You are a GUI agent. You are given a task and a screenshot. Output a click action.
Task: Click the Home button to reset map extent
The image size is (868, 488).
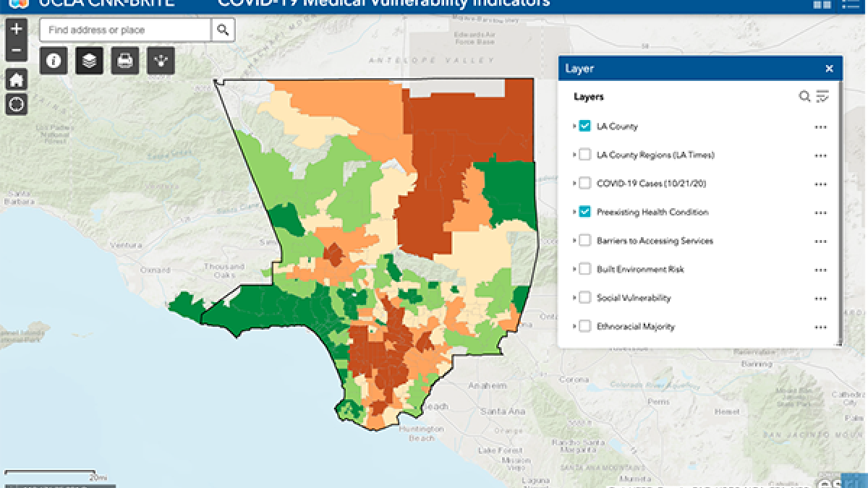(x=15, y=80)
